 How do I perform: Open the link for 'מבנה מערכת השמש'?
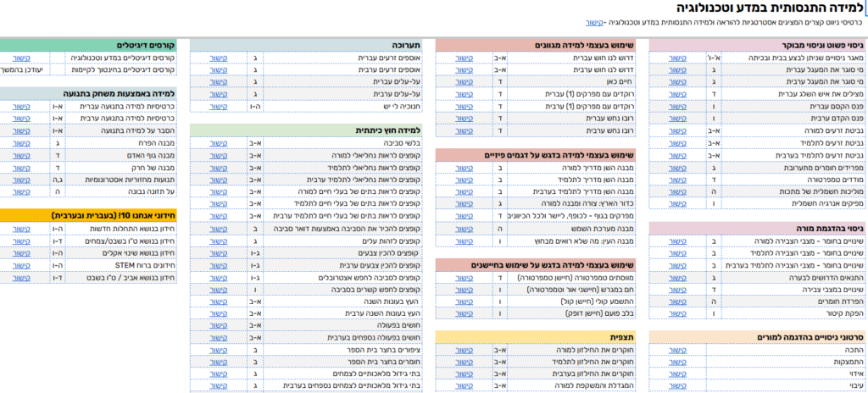click(464, 229)
